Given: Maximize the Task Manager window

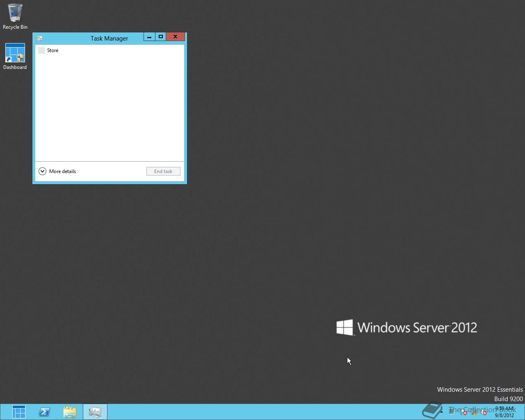Looking at the screenshot, I should [x=160, y=37].
